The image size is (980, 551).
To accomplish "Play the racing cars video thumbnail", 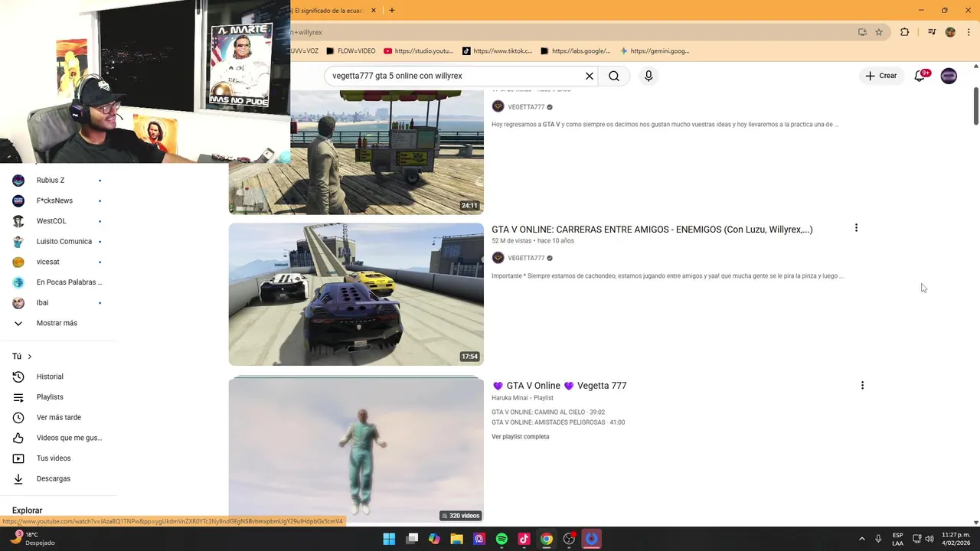I will (x=356, y=294).
